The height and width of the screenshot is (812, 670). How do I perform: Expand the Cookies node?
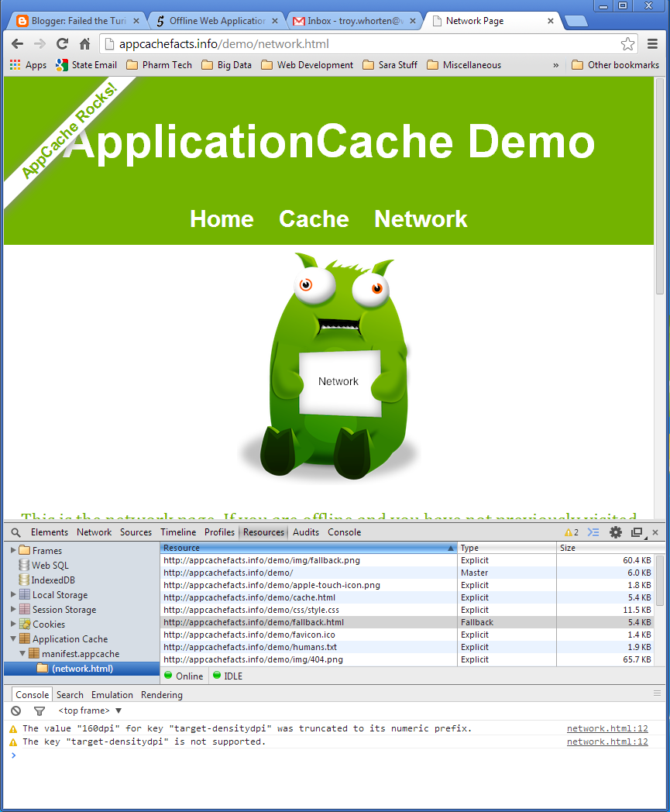tap(13, 624)
